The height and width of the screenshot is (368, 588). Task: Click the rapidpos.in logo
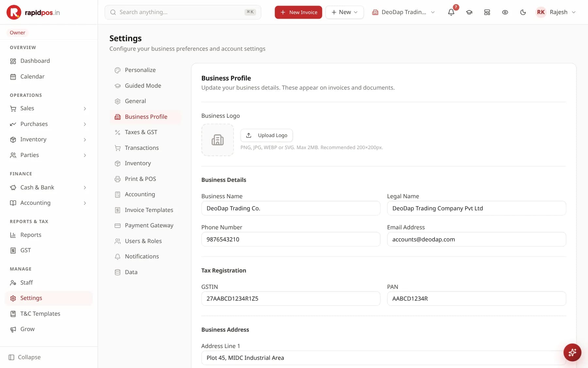[x=33, y=12]
